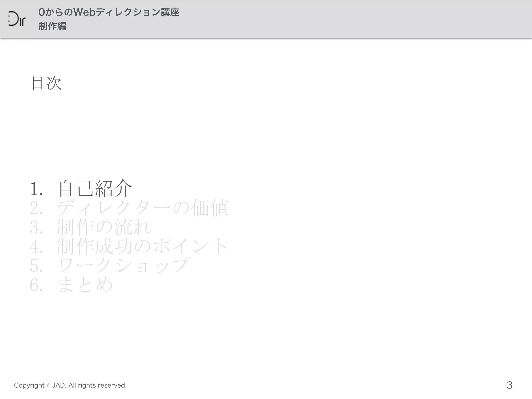Click the 目次 heading
This screenshot has width=532, height=399.
click(x=46, y=83)
